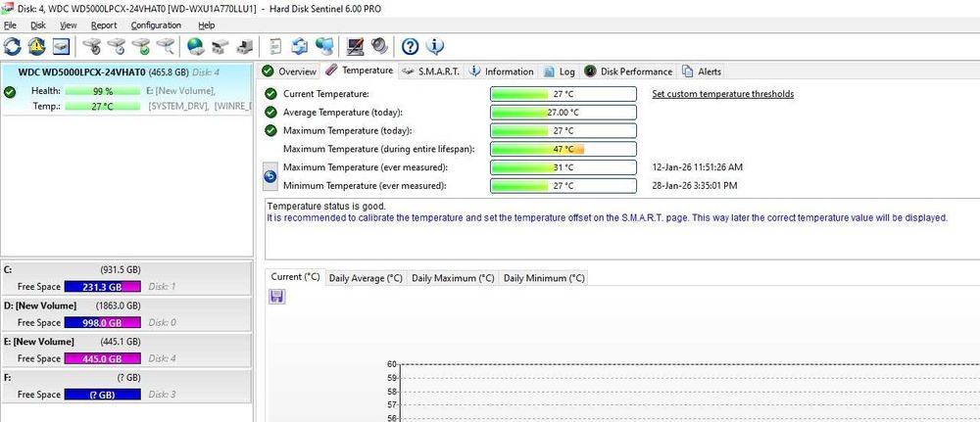Click the blue Refresh arrows toolbar icon
The width and height of the screenshot is (980, 422).
[x=12, y=46]
